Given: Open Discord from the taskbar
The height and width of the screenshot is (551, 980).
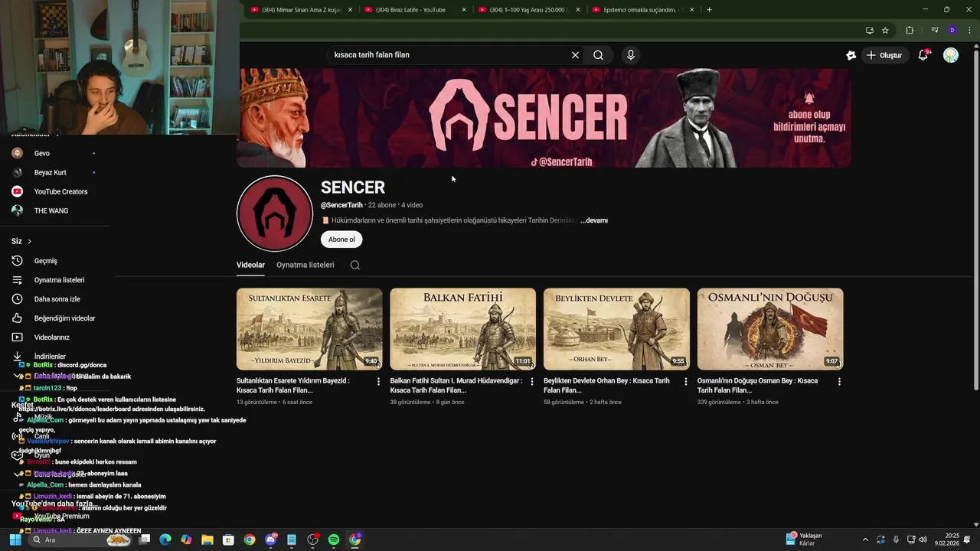Looking at the screenshot, I should [270, 540].
